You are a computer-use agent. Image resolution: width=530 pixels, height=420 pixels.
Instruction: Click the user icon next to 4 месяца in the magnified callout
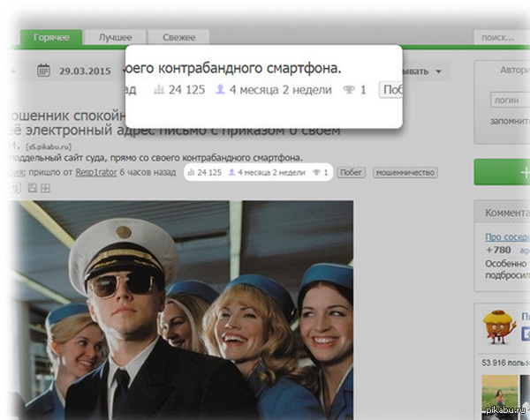coord(220,90)
